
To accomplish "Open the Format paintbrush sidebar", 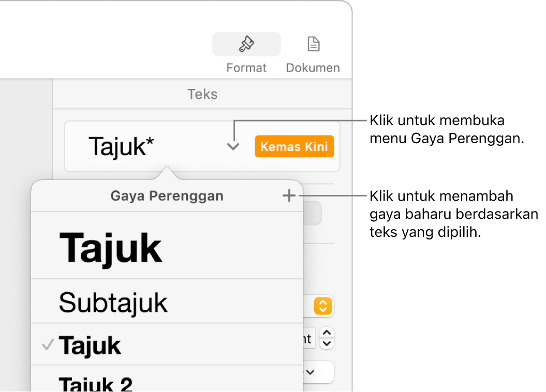I will [x=246, y=44].
